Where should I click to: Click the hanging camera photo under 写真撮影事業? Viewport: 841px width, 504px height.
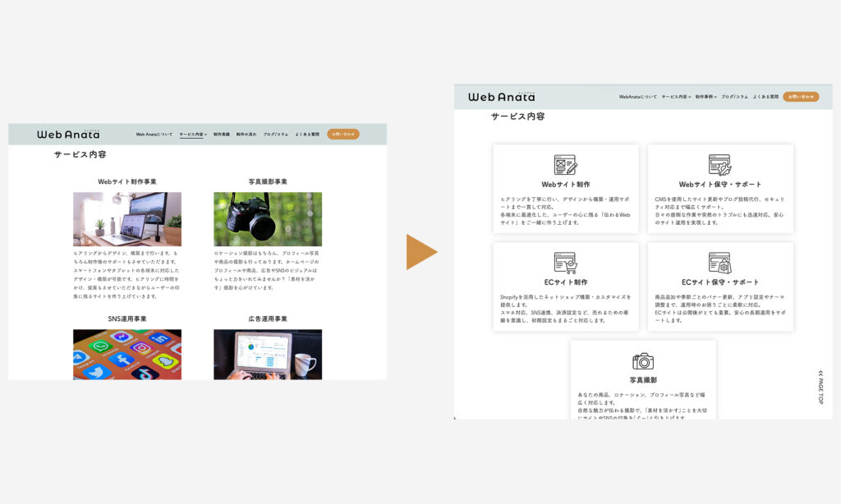[x=268, y=219]
